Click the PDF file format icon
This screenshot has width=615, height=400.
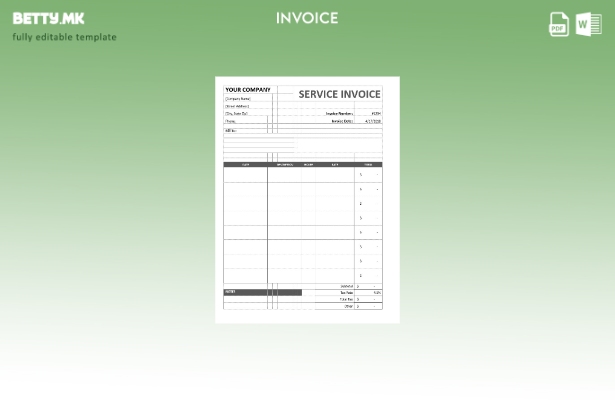(x=559, y=25)
